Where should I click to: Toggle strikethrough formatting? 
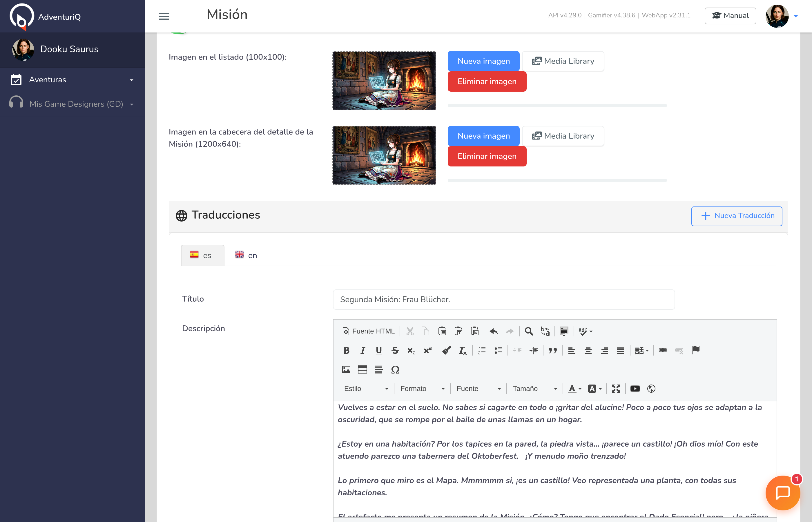[395, 351]
